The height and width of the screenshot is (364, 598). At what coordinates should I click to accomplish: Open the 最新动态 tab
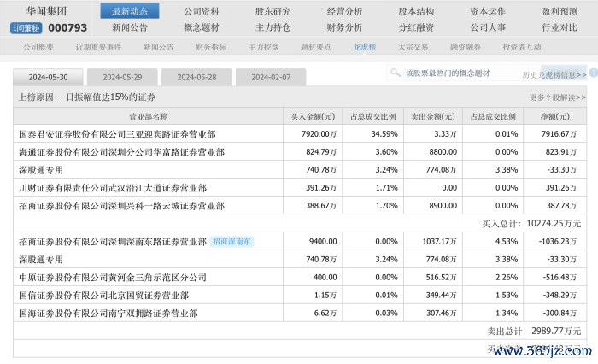129,11
